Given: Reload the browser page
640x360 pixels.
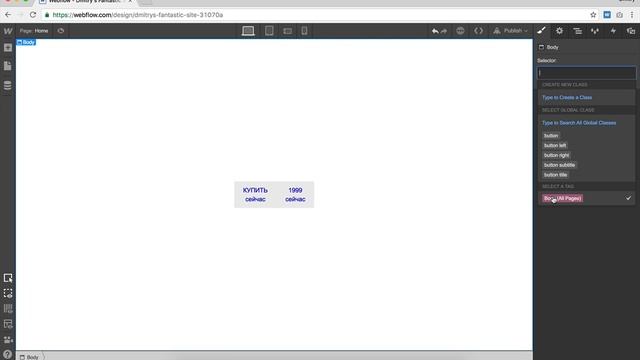Looking at the screenshot, I should pyautogui.click(x=33, y=15).
